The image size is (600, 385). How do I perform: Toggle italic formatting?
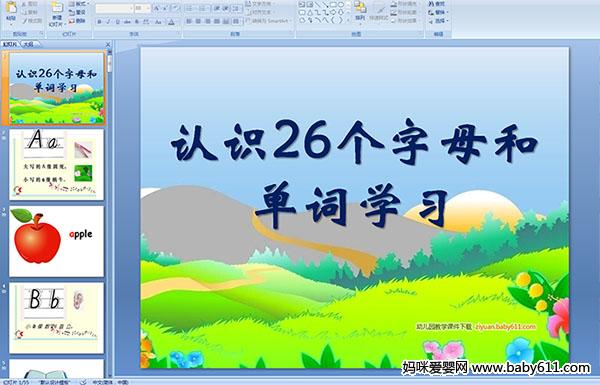pyautogui.click(x=108, y=22)
